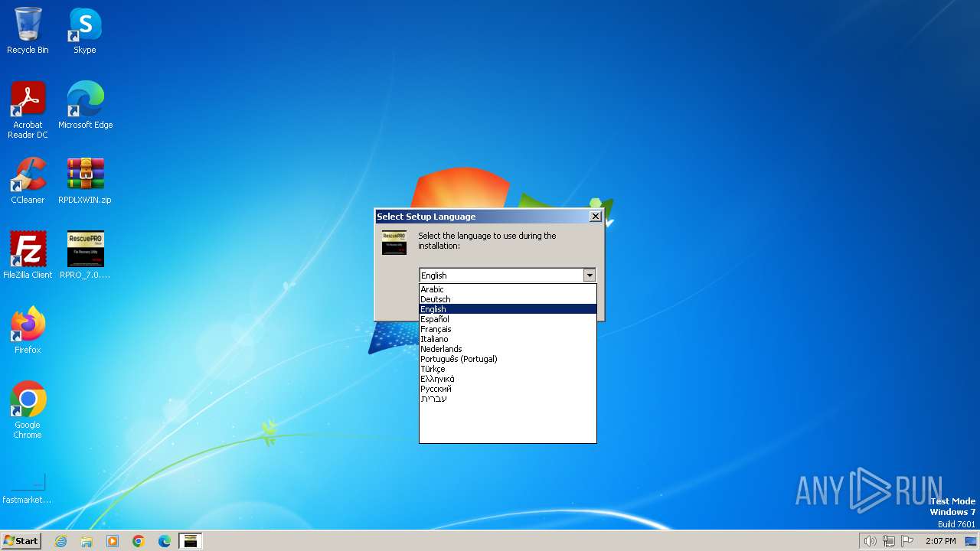Select the Firefox desktop shortcut
Image resolution: width=980 pixels, height=551 pixels.
click(x=28, y=330)
